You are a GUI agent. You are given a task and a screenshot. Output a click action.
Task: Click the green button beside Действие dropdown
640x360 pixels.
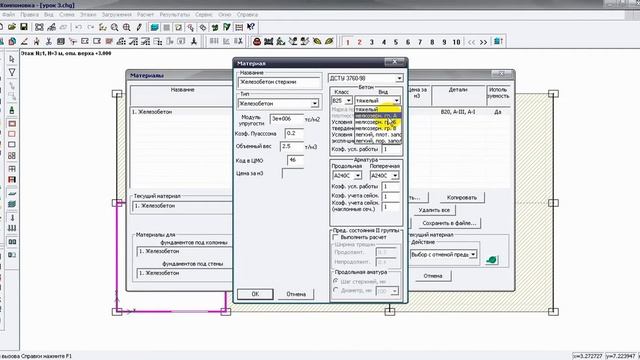coord(492,260)
